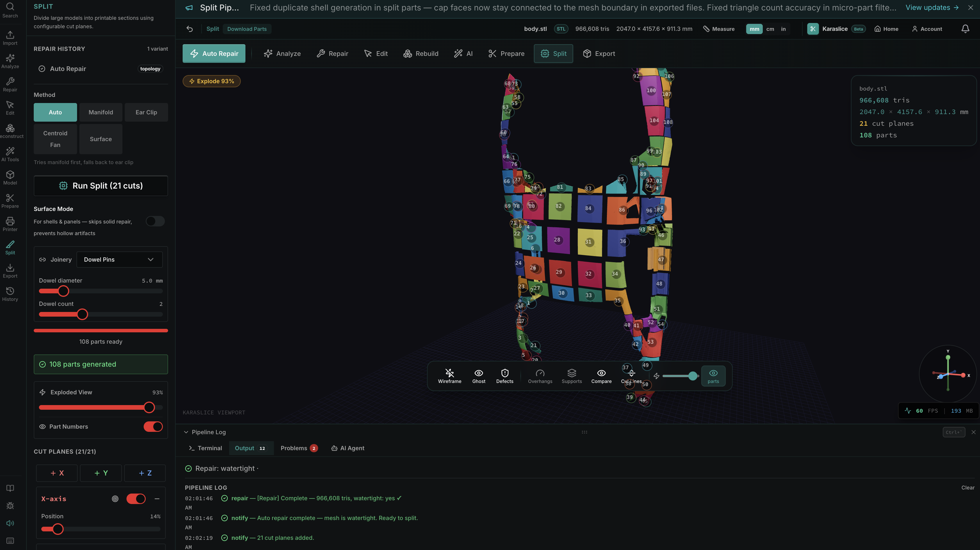
Task: Collapse the X-axis plane with minus
Action: (157, 498)
